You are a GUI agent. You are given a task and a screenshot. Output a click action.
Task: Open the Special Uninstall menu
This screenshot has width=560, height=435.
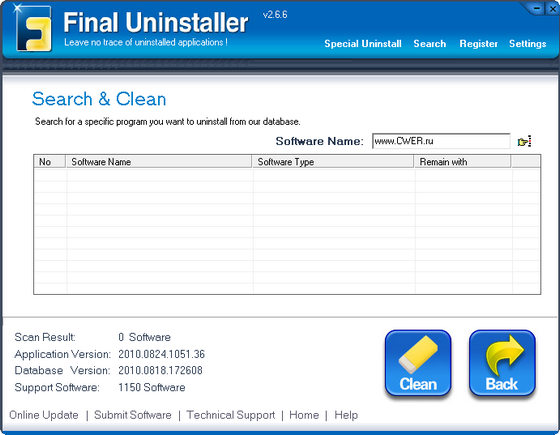pos(363,44)
